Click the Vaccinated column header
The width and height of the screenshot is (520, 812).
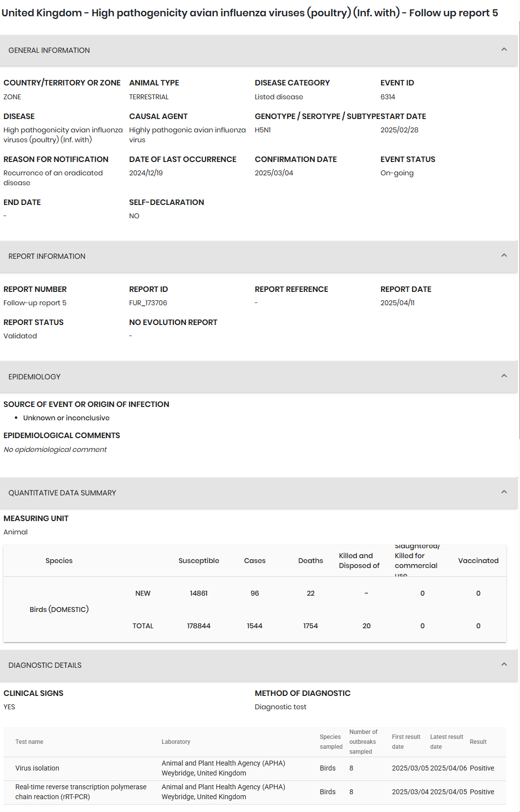(x=478, y=561)
